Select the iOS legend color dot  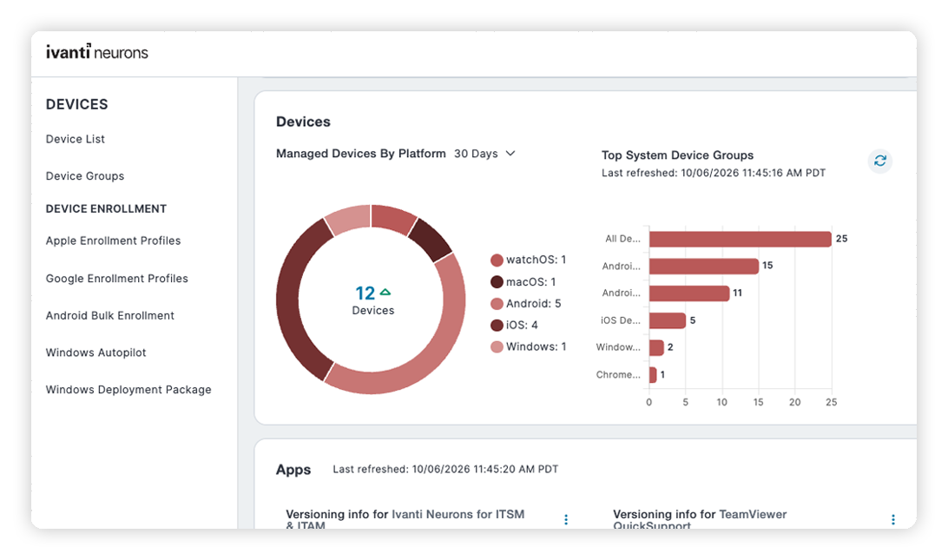click(497, 326)
